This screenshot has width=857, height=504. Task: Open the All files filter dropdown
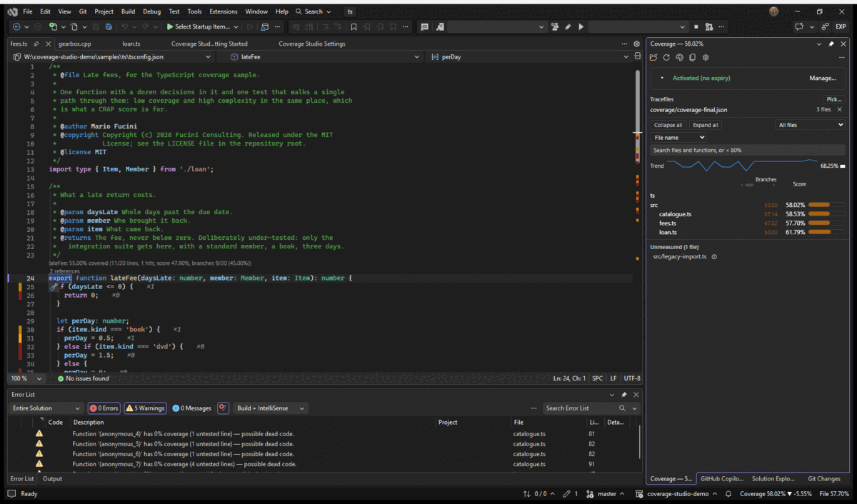811,125
